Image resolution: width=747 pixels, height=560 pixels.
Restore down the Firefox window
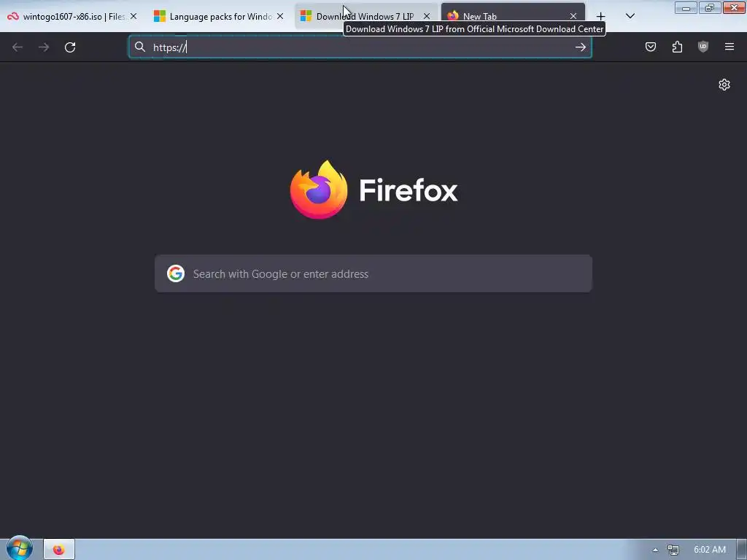pos(709,7)
